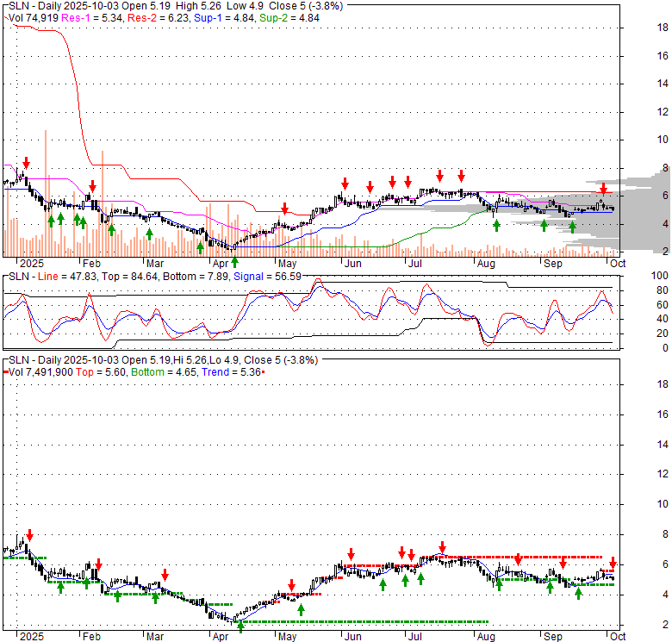Select the rightmost red arrow in the lower chart

click(613, 562)
